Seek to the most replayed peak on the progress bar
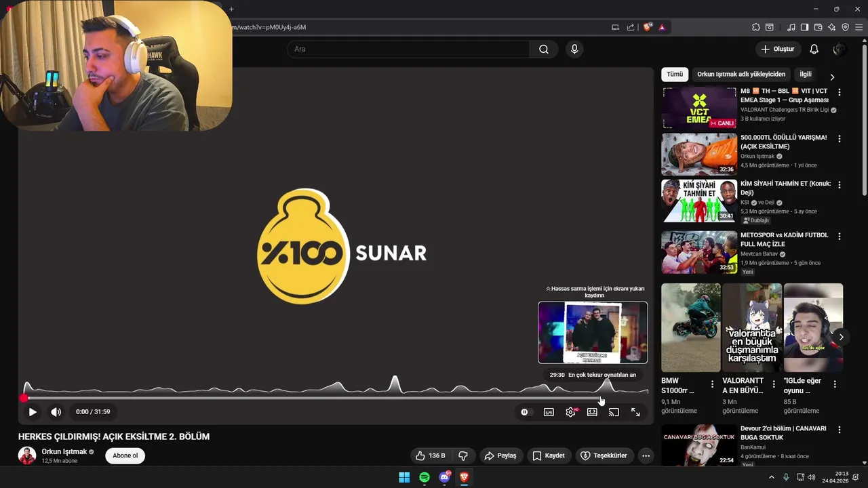 (607, 398)
